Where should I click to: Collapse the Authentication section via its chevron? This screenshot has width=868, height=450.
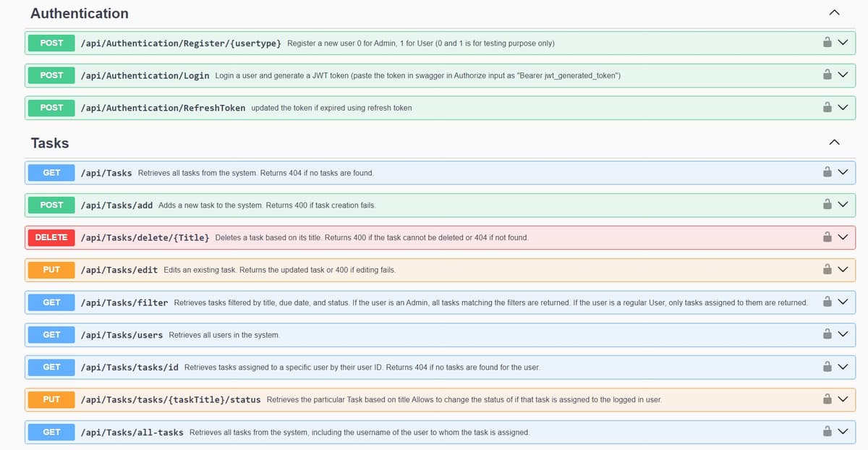click(x=835, y=12)
